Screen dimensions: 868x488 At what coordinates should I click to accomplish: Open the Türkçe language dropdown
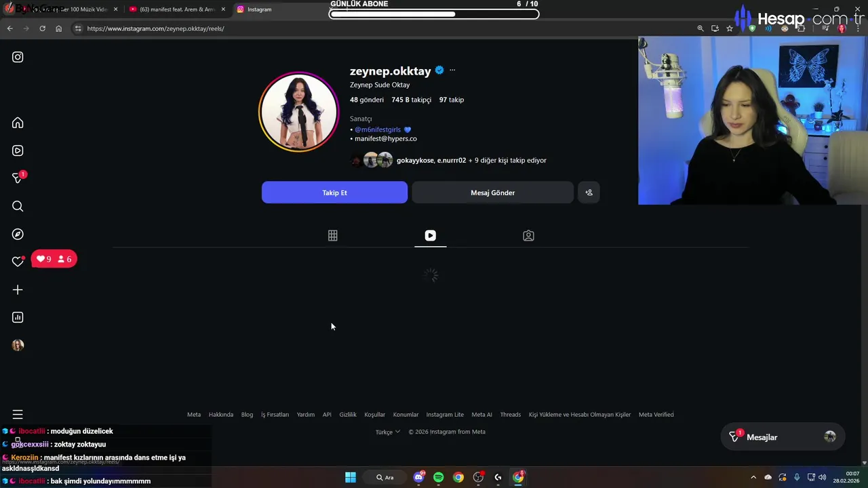[388, 432]
